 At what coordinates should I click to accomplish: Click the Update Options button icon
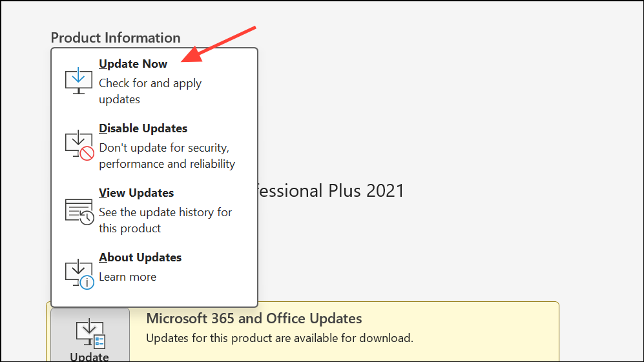pyautogui.click(x=90, y=334)
